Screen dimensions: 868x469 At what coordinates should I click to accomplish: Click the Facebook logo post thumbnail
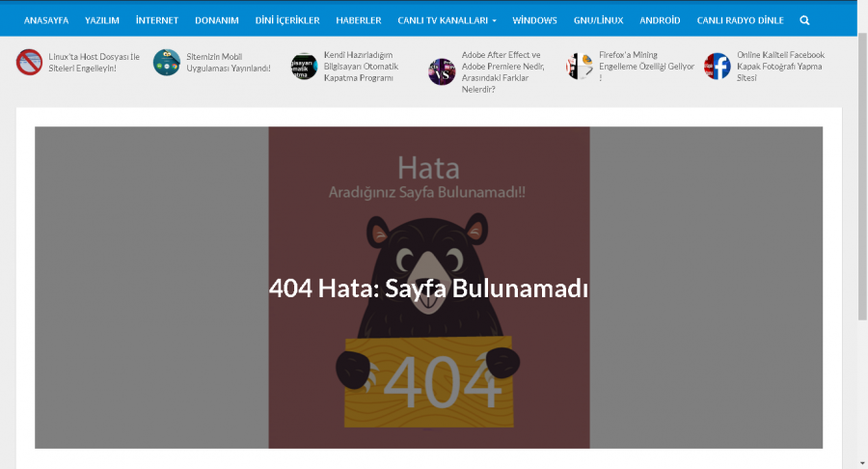point(718,67)
